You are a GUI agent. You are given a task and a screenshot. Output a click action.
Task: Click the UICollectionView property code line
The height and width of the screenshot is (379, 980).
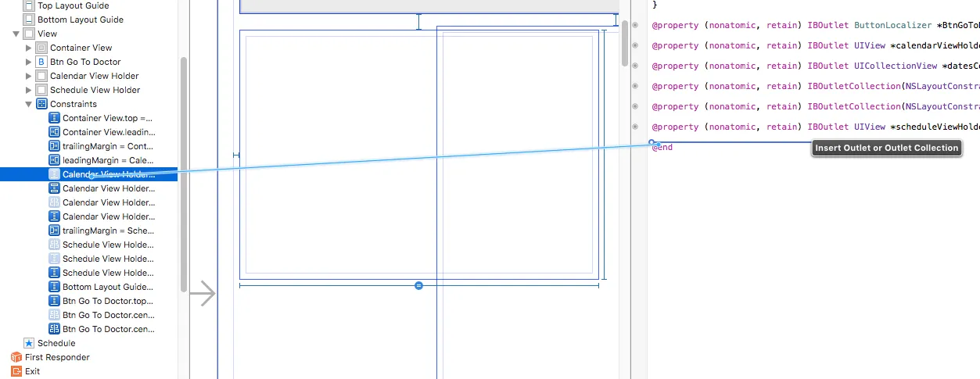pyautogui.click(x=816, y=66)
